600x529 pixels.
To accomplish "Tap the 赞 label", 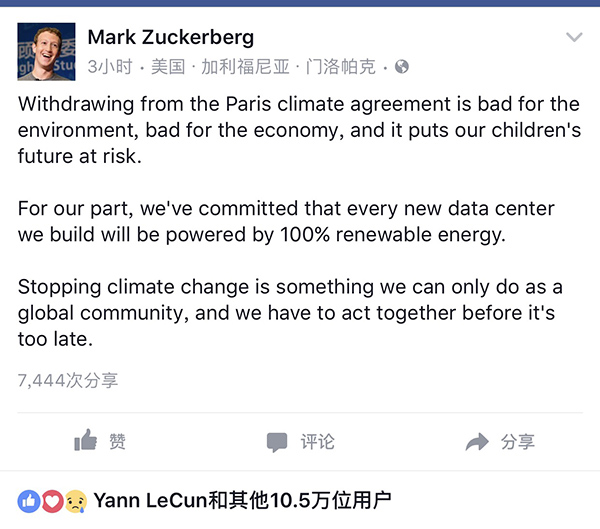I will click(x=117, y=442).
